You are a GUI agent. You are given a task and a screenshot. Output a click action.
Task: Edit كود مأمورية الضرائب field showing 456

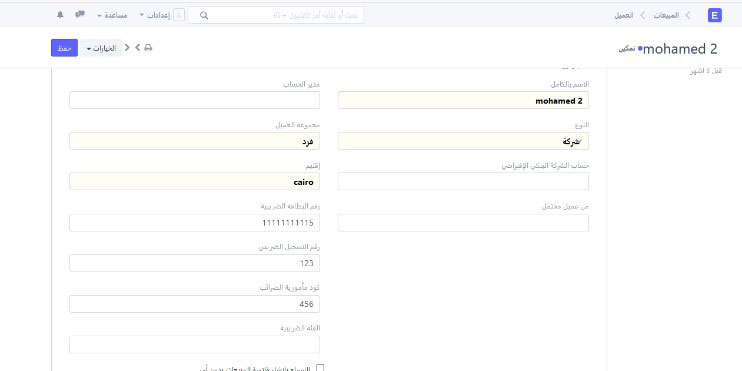(x=194, y=304)
